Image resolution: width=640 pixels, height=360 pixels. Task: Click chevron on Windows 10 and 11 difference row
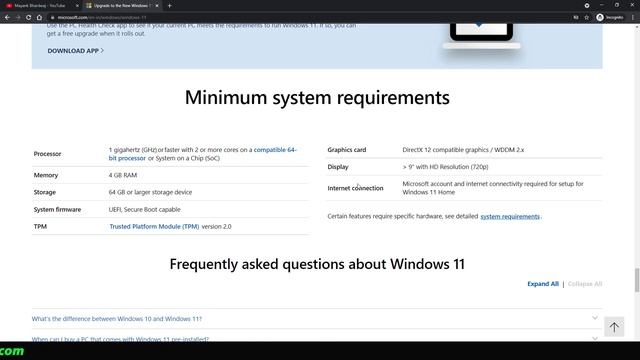click(595, 318)
